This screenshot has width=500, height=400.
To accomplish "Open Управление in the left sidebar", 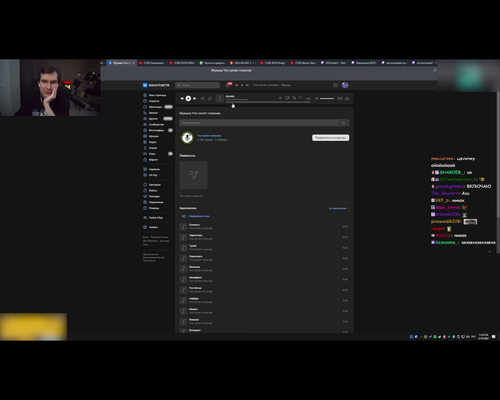I will [x=153, y=202].
